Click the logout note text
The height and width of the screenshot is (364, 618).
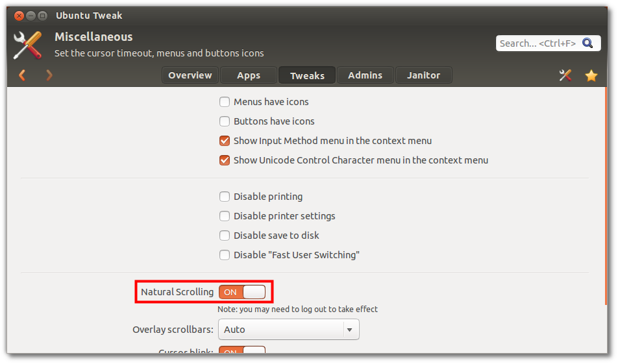point(297,309)
